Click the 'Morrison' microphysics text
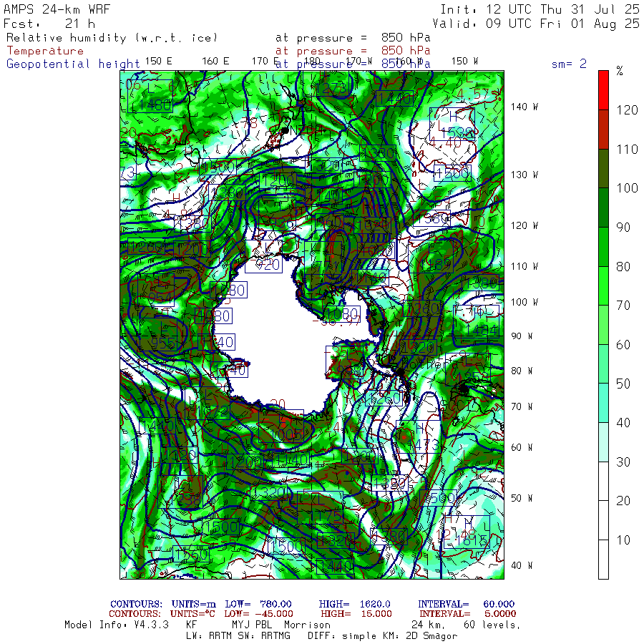The height and width of the screenshot is (644, 644). pyautogui.click(x=308, y=625)
